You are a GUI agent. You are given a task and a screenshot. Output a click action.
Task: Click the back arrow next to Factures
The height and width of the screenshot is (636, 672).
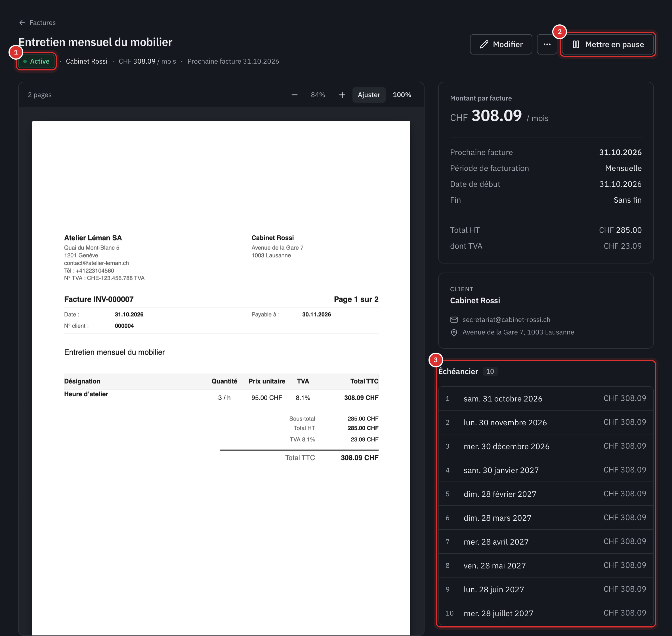click(x=22, y=23)
